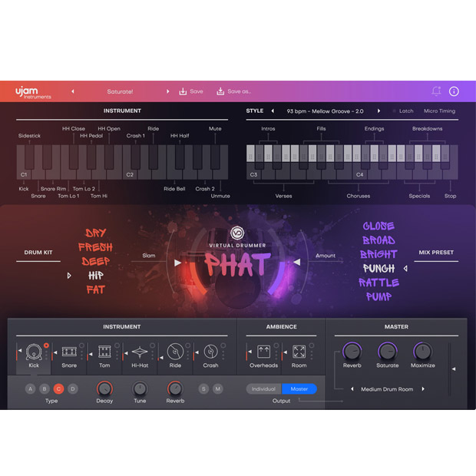Image resolution: width=476 pixels, height=476 pixels.
Task: Open the 93 bpm Mellow Groove style selector
Action: coord(325,111)
